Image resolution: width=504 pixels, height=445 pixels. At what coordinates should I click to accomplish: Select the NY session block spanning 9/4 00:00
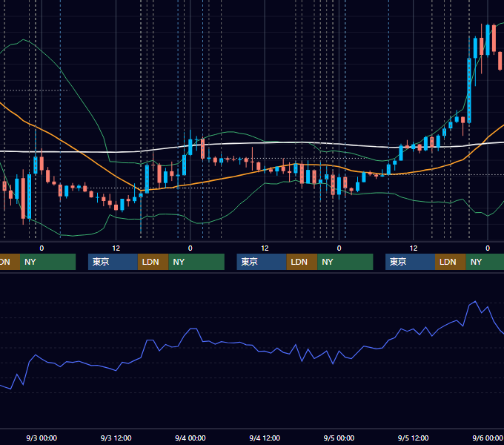(196, 262)
